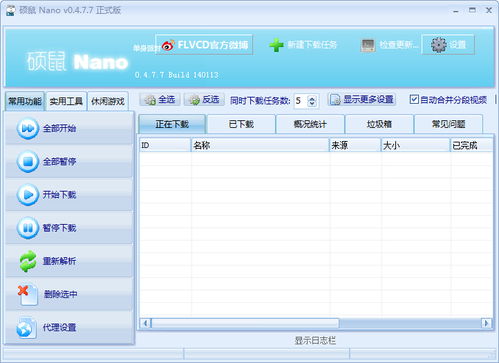Open 代理设置 globe icon
The image size is (499, 363).
click(x=26, y=328)
